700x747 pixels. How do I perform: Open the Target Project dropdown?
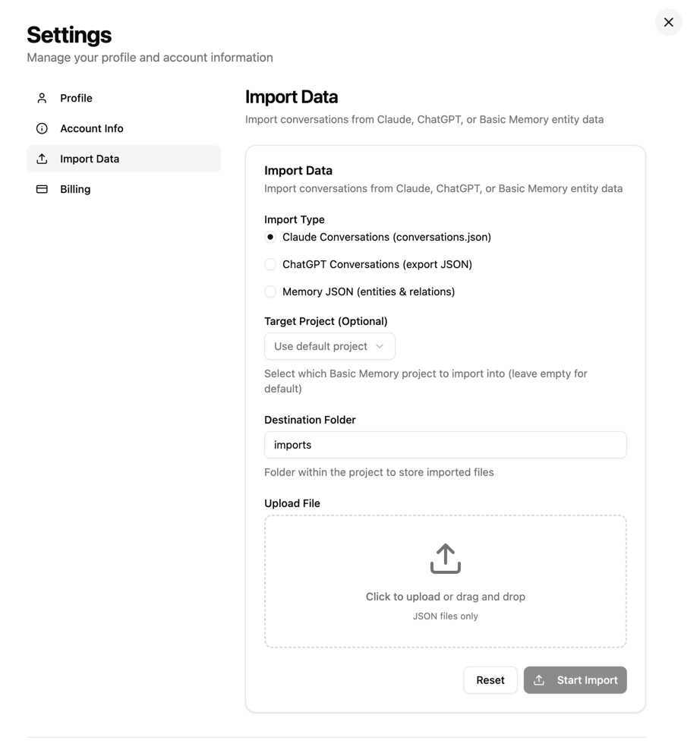coord(329,346)
